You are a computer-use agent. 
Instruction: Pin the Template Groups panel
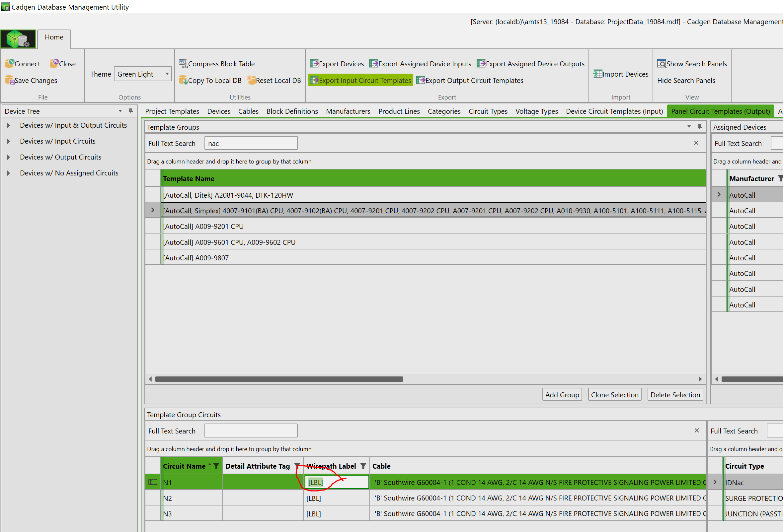[699, 127]
